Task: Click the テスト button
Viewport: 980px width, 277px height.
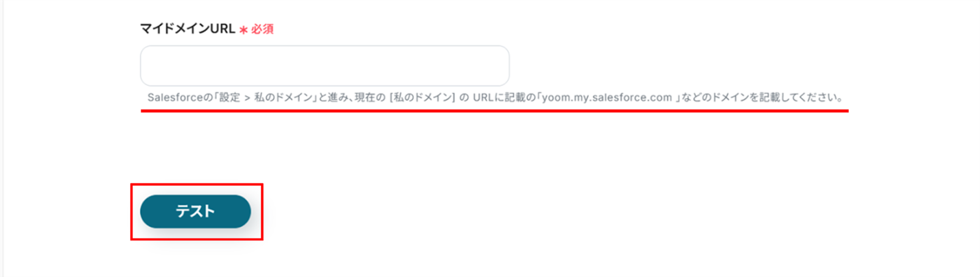Action: tap(195, 212)
